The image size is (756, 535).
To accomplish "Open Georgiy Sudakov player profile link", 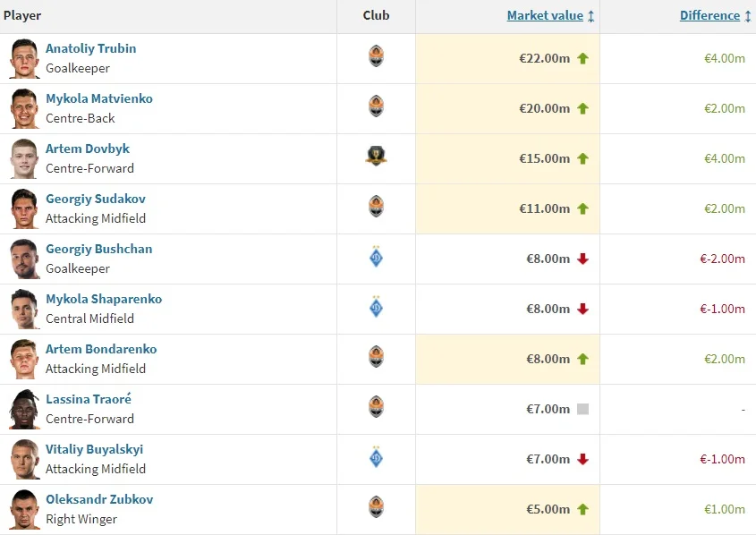I will [96, 199].
